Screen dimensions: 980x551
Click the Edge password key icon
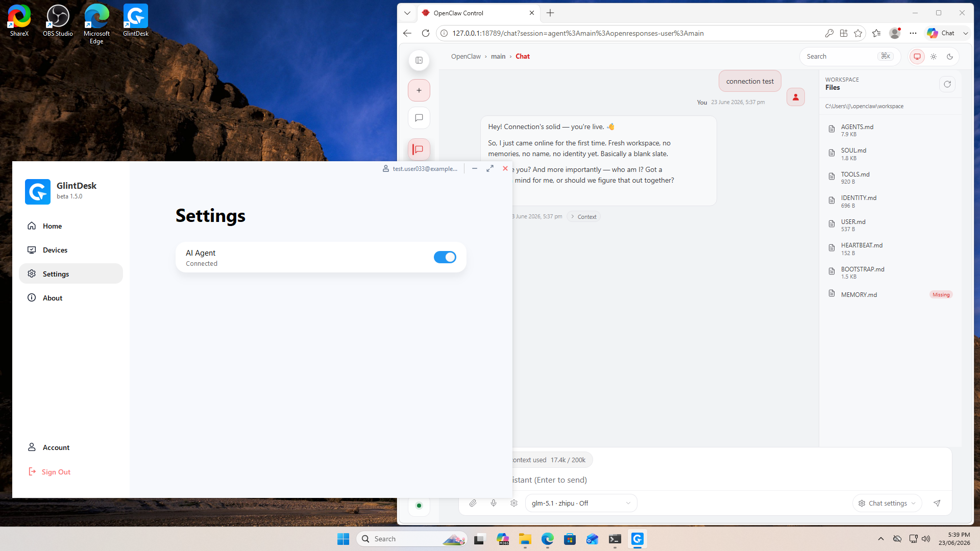(829, 33)
